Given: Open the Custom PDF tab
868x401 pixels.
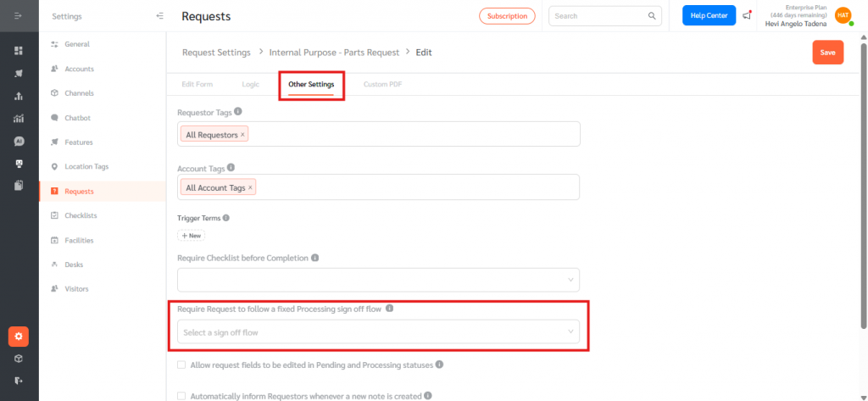Looking at the screenshot, I should [382, 85].
